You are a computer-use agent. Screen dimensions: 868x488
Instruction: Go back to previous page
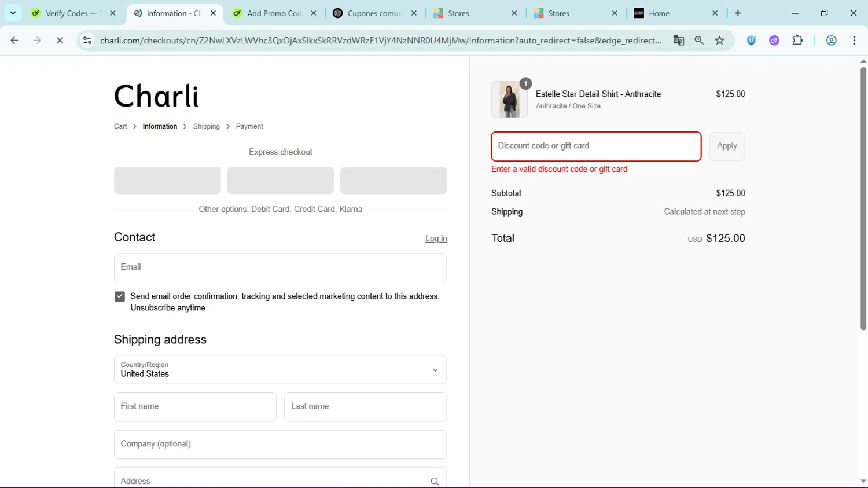point(14,40)
